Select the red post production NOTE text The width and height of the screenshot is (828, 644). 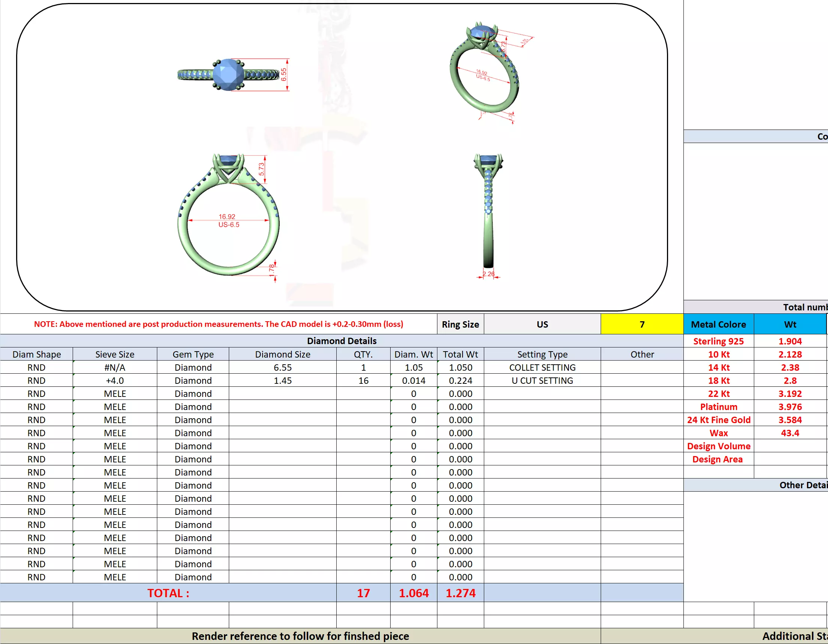coord(218,325)
